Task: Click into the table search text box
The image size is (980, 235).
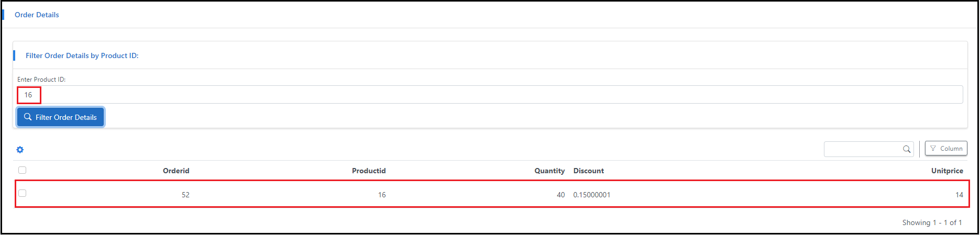Action: coord(863,149)
